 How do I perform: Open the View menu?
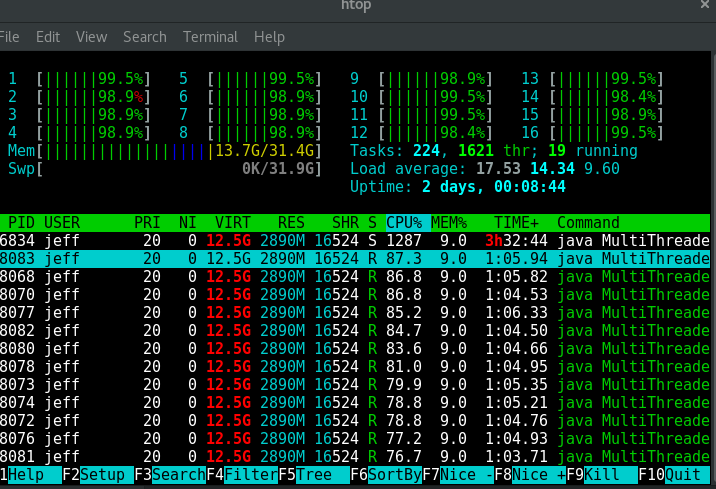click(x=91, y=36)
